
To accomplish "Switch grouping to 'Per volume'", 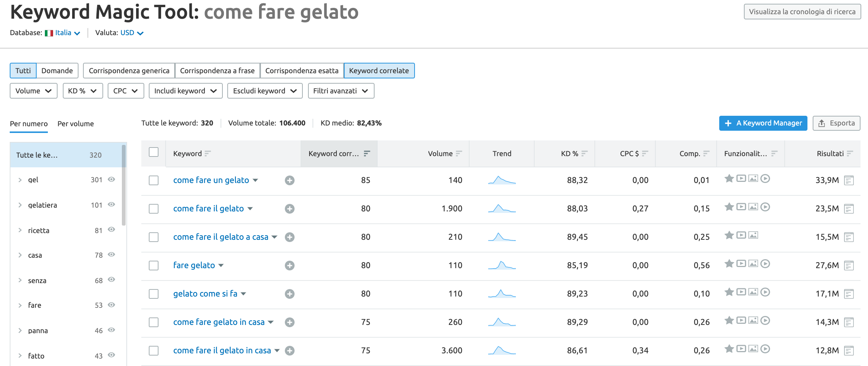I will click(76, 124).
